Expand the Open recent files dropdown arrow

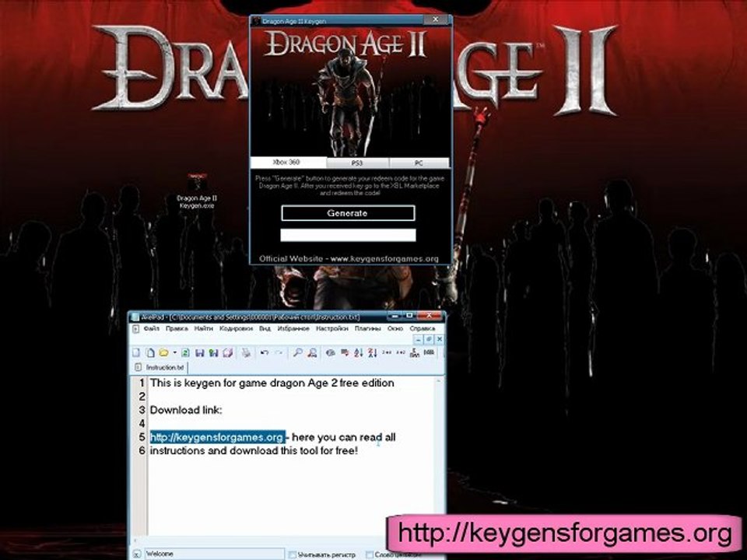[175, 353]
